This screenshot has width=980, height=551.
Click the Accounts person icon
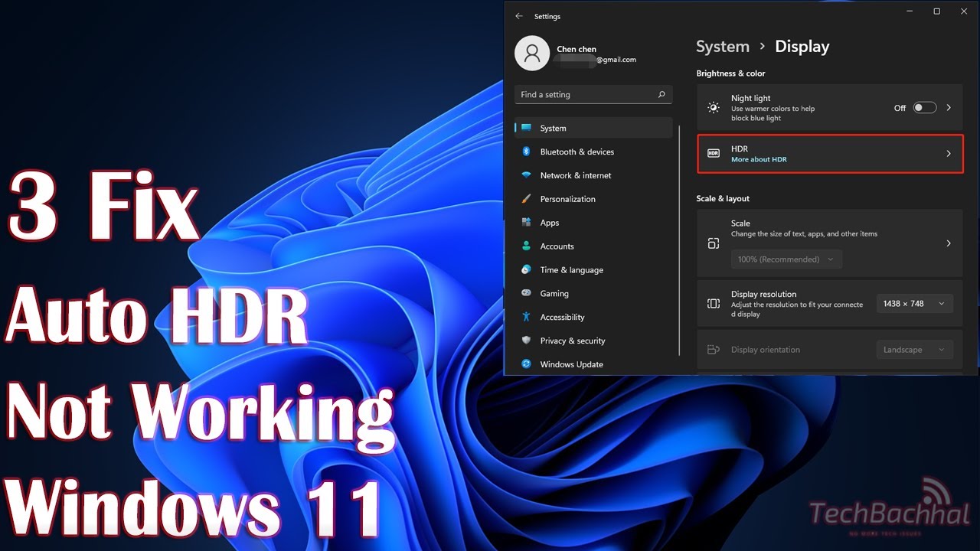tap(526, 246)
